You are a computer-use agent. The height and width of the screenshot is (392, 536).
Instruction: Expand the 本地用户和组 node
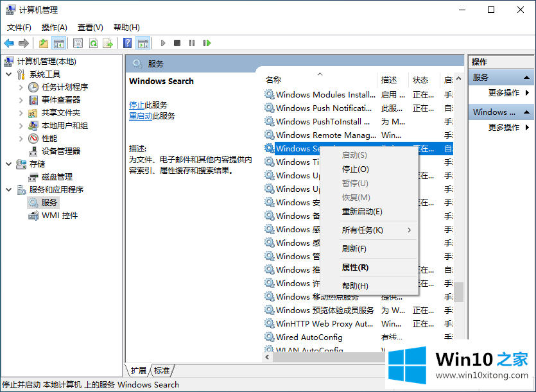tap(21, 126)
